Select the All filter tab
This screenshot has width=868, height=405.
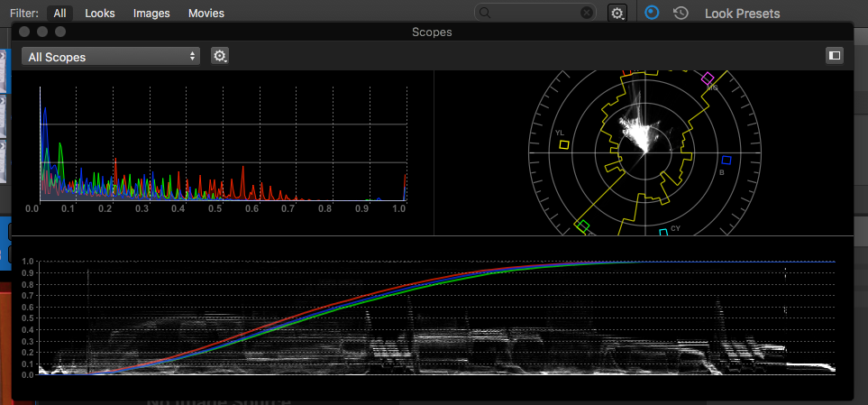point(60,14)
